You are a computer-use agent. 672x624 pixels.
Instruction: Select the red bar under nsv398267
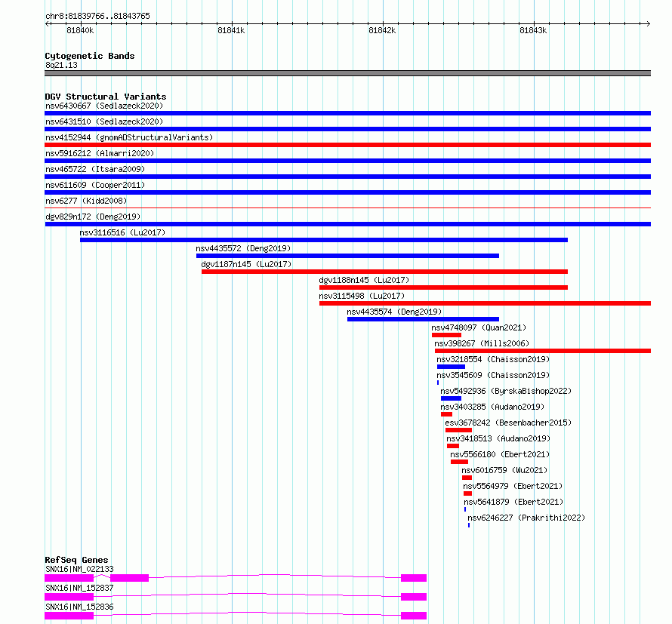(543, 351)
